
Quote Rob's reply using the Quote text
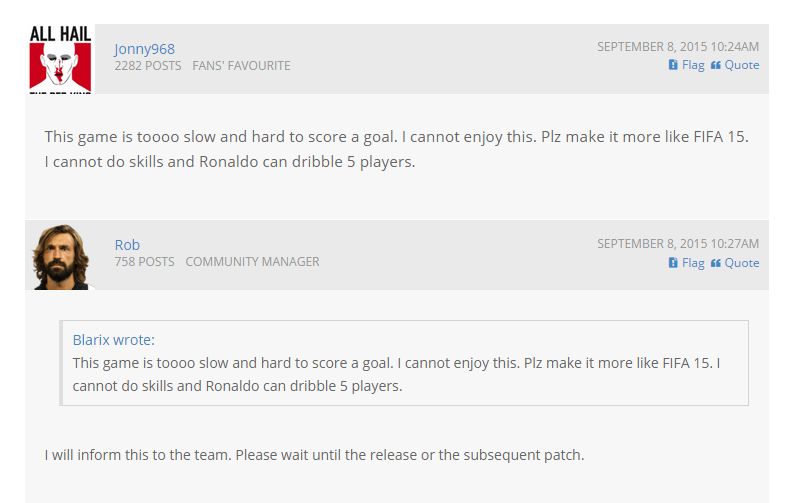click(x=742, y=263)
